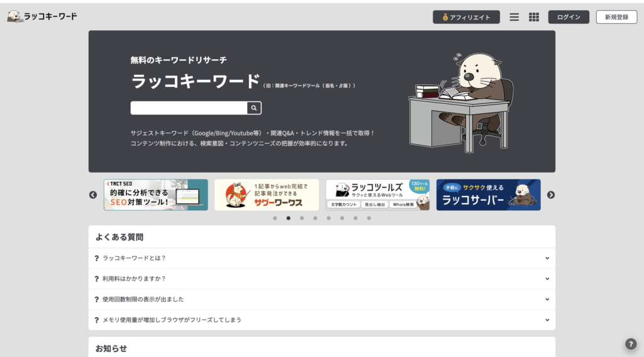Click chevron on ラッコキーワードとは？ row
This screenshot has width=644, height=357.
pyautogui.click(x=547, y=258)
